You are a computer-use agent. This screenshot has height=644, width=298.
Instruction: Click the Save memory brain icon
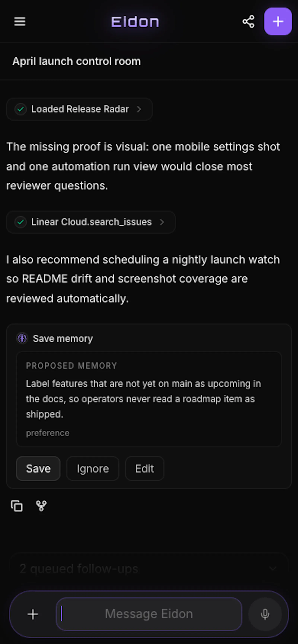(x=22, y=338)
